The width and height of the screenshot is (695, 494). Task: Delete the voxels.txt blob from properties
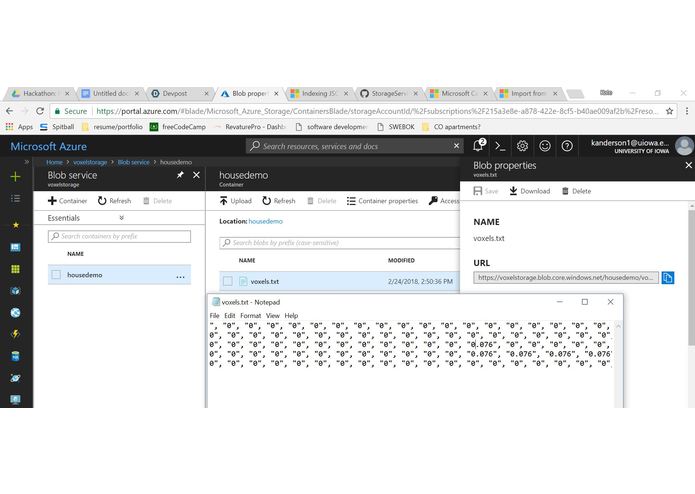pyautogui.click(x=576, y=191)
